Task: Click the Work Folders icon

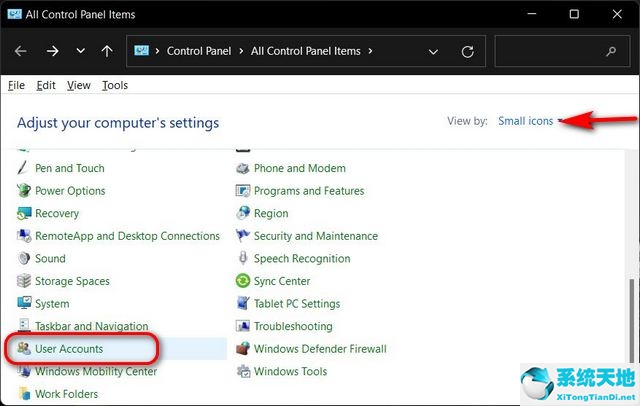Action: (24, 393)
